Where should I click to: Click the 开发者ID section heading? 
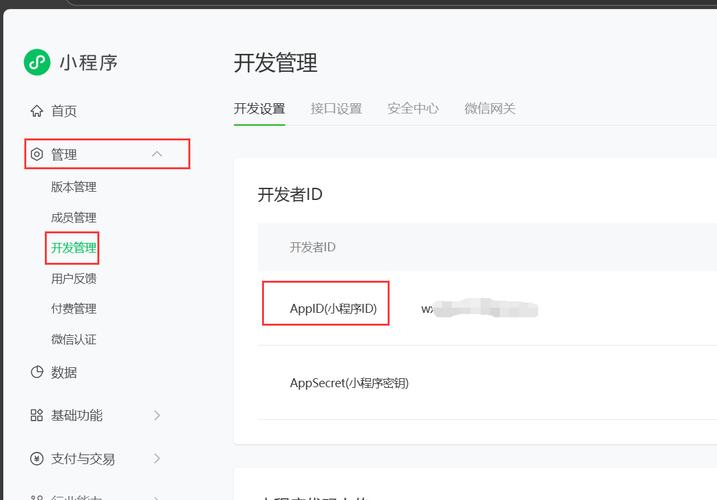click(290, 195)
